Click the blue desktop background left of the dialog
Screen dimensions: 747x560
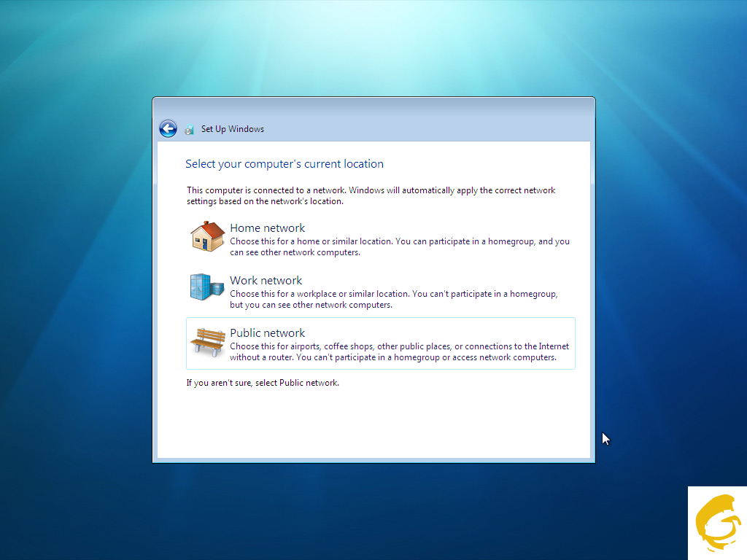pyautogui.click(x=73, y=292)
